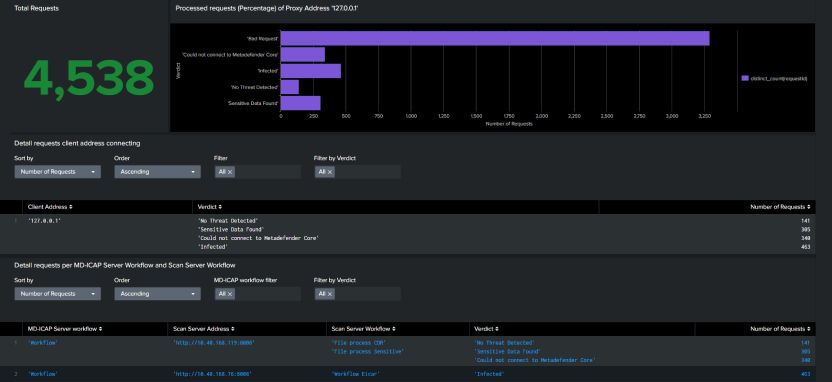Screen dimensions: 832x382
Task: Open the Order dropdown in the MD-ICAP workflow section
Action: pyautogui.click(x=158, y=294)
